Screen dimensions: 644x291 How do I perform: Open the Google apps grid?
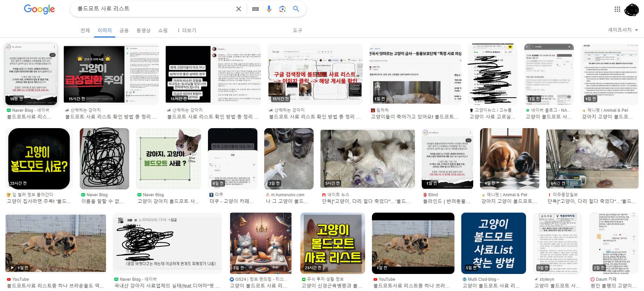click(x=617, y=9)
